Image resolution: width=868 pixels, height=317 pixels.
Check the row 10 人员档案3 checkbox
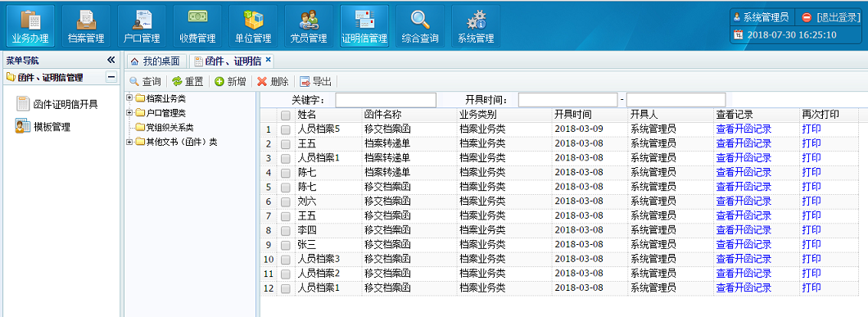tap(285, 260)
